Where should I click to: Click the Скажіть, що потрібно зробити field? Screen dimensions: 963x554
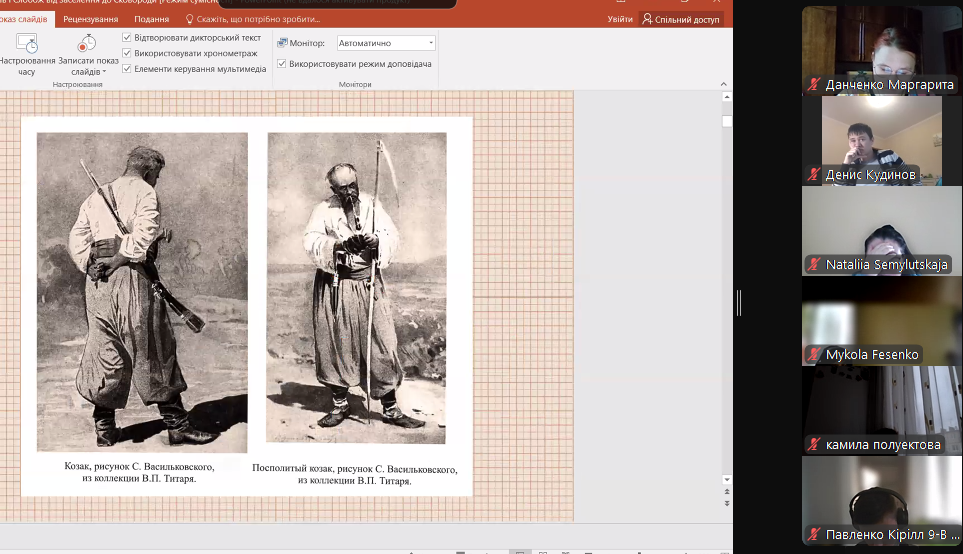click(258, 19)
